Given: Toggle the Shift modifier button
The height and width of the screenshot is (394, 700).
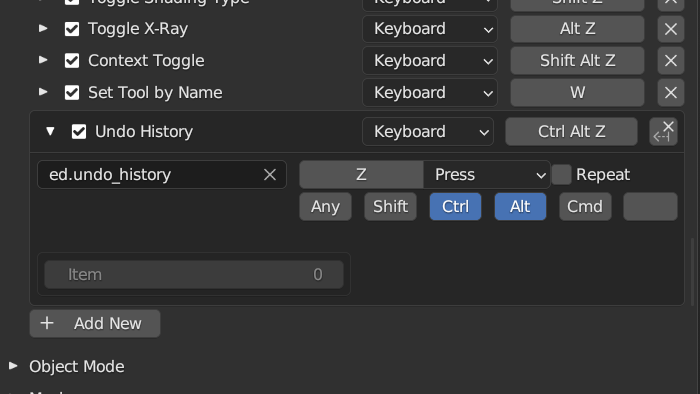Looking at the screenshot, I should (390, 207).
